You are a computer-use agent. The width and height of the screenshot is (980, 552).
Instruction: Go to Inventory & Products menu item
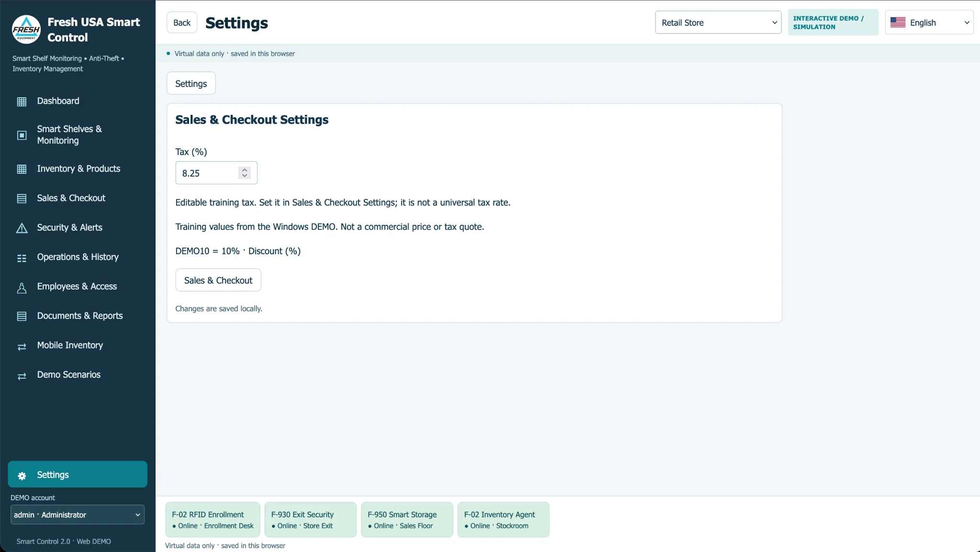(x=78, y=169)
